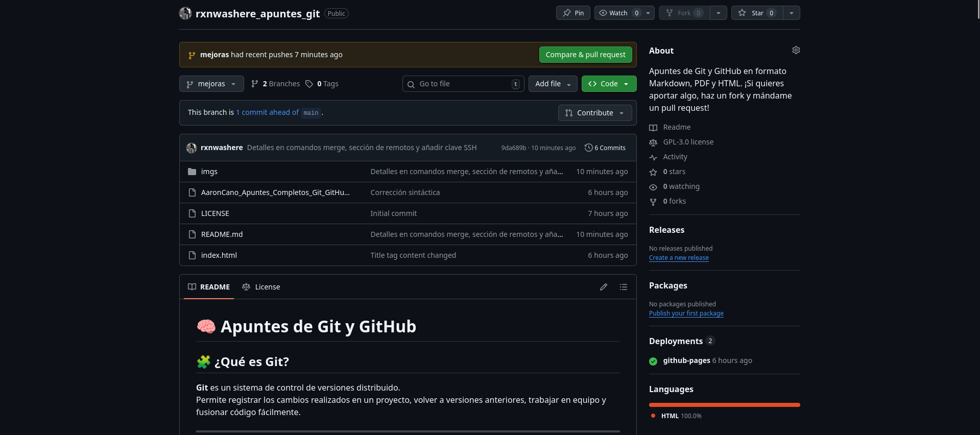Open the imgs folder
The width and height of the screenshot is (980, 435).
click(209, 172)
